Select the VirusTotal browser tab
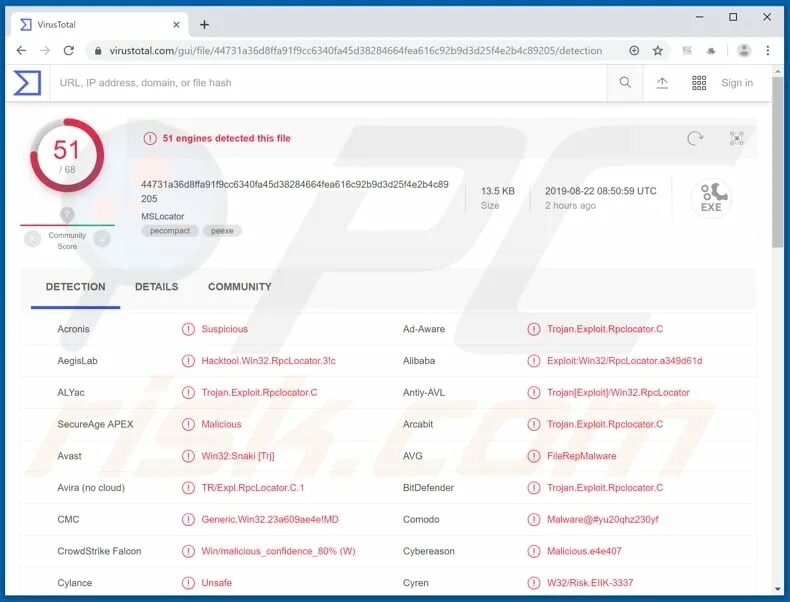Viewport: 790px width, 602px height. 99,24
